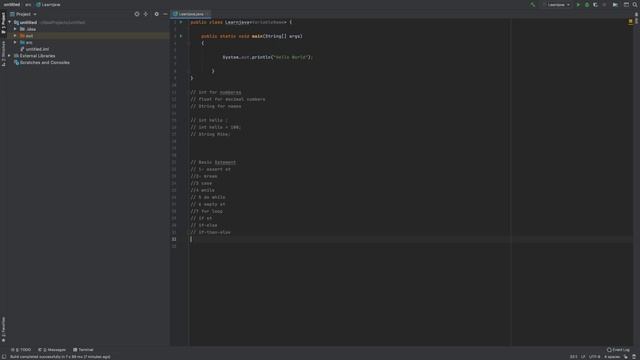The height and width of the screenshot is (360, 640).
Task: Open the Project view dropdown
Action: click(23, 14)
